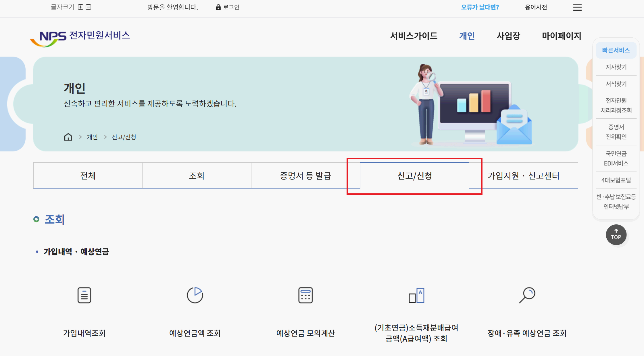Image resolution: width=644 pixels, height=356 pixels.
Task: Increase font size with the plus icon
Action: [x=81, y=7]
